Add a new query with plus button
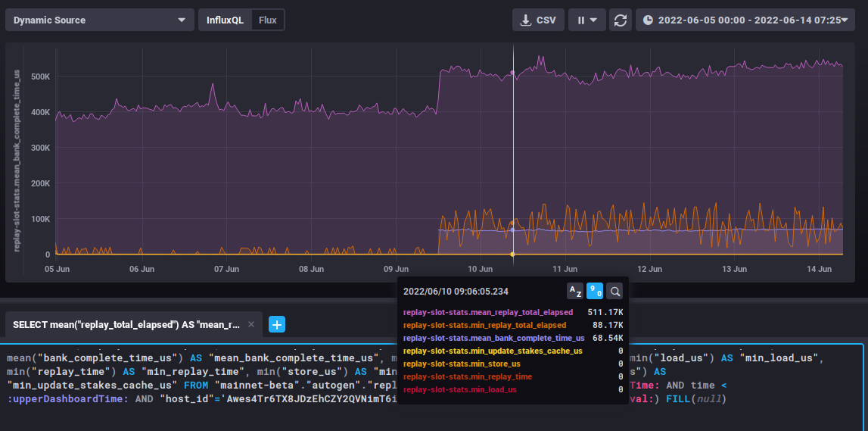Image resolution: width=868 pixels, height=431 pixels. 277,325
